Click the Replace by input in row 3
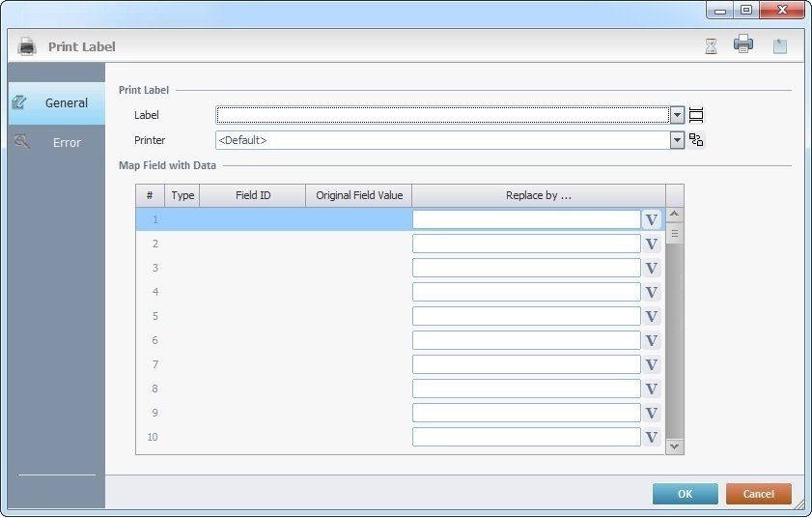 click(526, 268)
